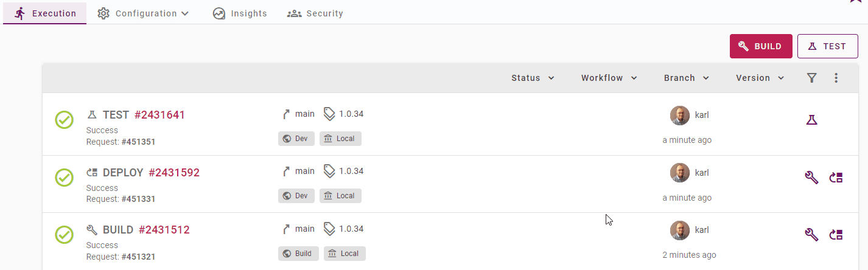Expand the Status filter dropdown
The width and height of the screenshot is (868, 270).
pyautogui.click(x=533, y=78)
